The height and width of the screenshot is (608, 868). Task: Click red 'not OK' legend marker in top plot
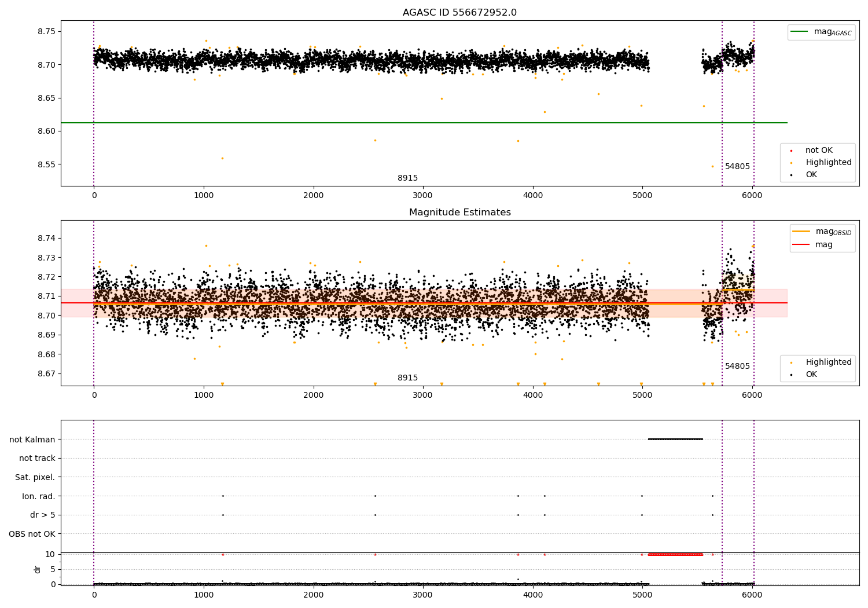pyautogui.click(x=791, y=151)
